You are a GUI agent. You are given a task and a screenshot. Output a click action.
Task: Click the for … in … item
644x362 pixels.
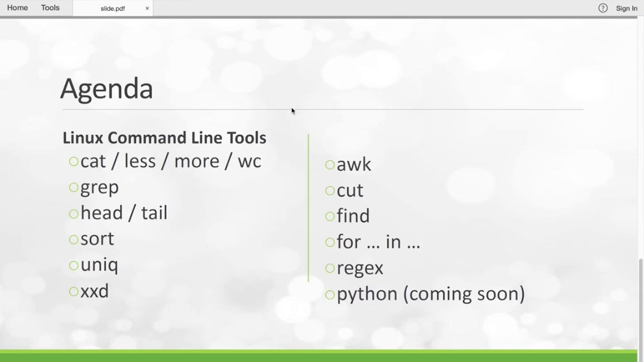coord(378,242)
